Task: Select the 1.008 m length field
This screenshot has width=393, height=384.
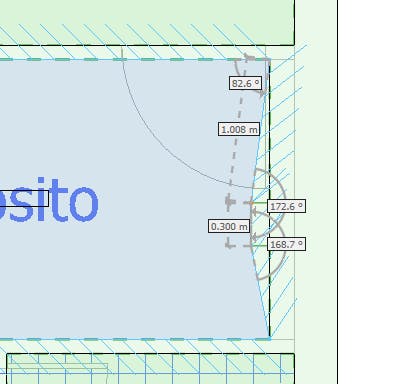Action: pyautogui.click(x=239, y=129)
